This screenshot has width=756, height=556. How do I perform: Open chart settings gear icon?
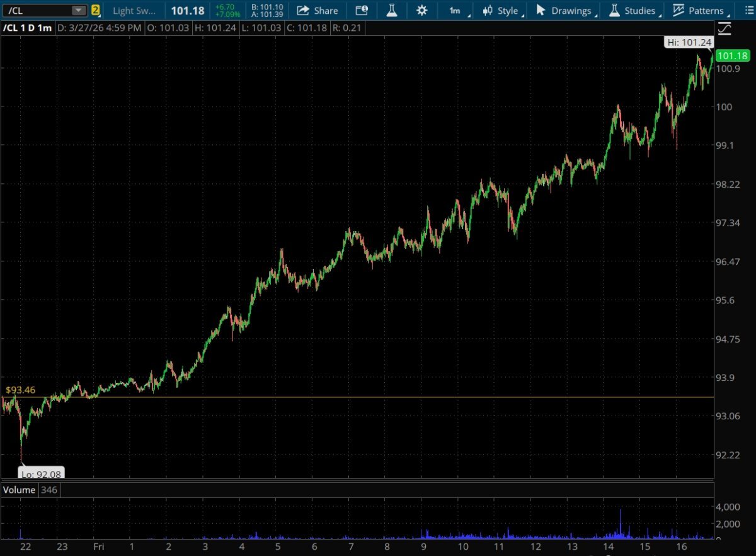[421, 11]
